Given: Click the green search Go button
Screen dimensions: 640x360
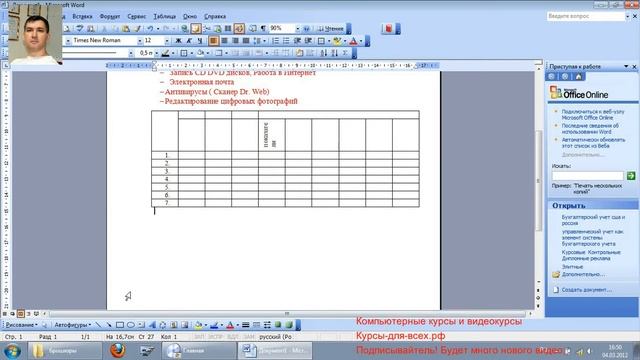Looking at the screenshot, I should tap(631, 176).
